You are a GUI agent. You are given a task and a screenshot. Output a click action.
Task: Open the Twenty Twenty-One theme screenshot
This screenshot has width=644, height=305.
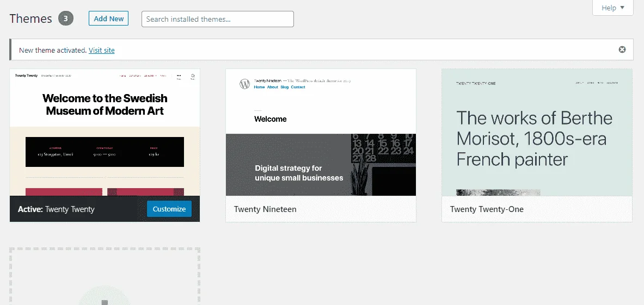pos(537,133)
